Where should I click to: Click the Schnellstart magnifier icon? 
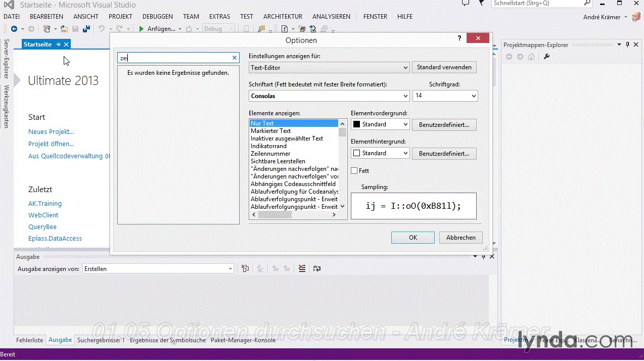pos(587,3)
